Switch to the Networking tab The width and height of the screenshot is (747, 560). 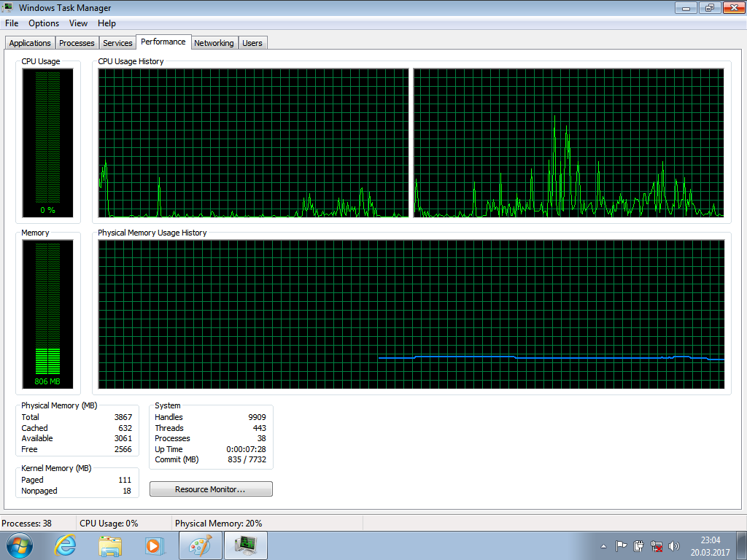(x=214, y=43)
